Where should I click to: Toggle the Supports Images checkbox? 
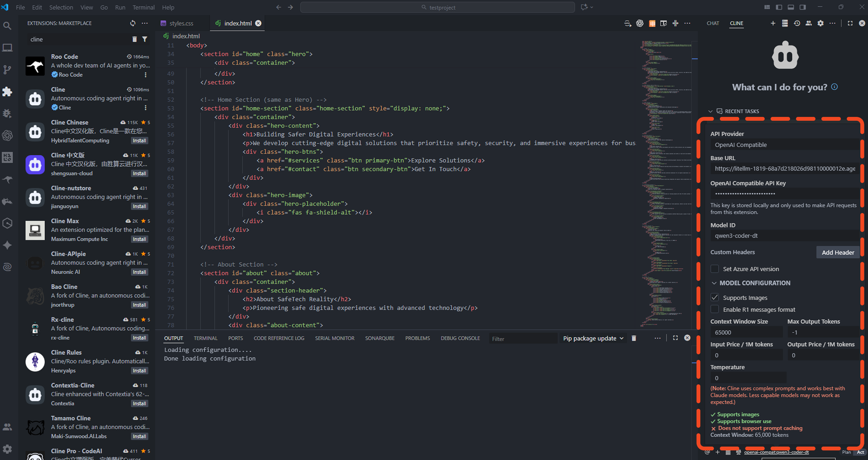[714, 297]
